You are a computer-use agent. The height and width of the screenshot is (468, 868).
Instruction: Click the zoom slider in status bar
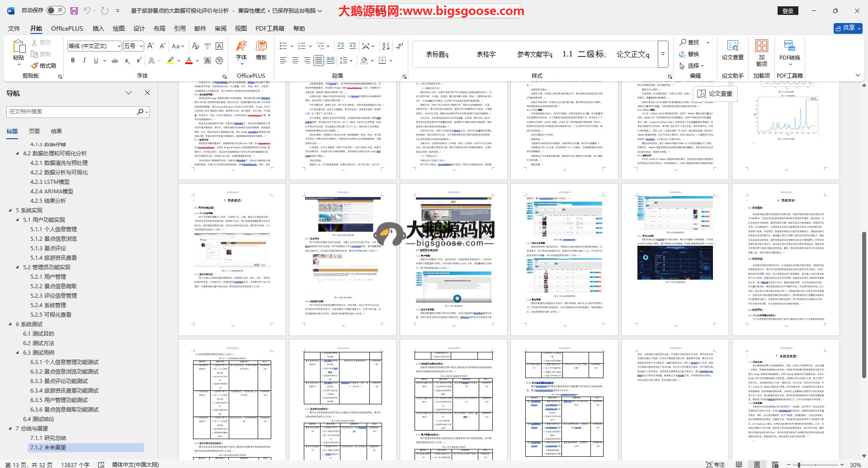click(799, 464)
